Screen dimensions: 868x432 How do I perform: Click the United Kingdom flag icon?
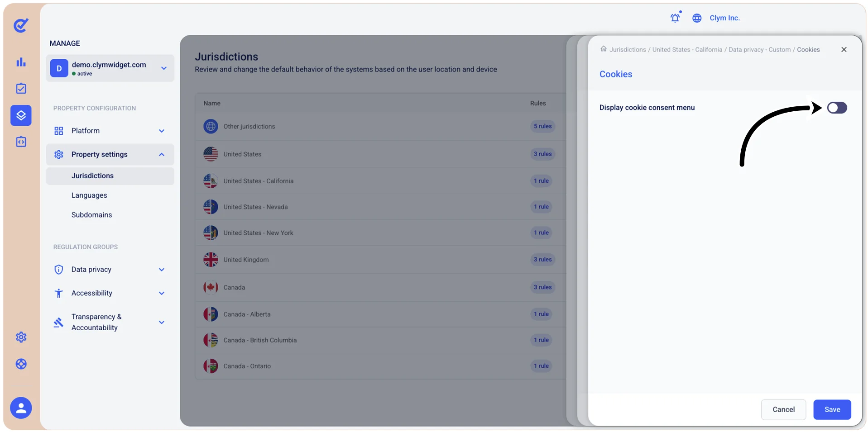coord(211,260)
